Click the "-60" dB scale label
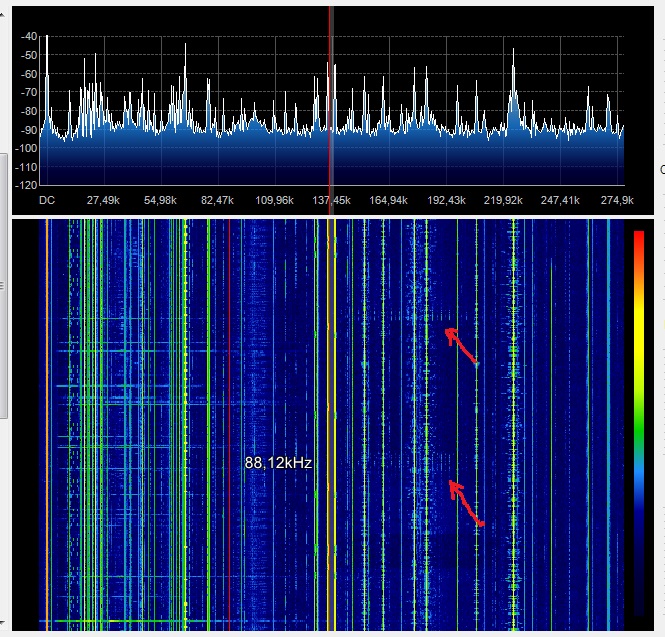This screenshot has height=637, width=665. tap(29, 74)
